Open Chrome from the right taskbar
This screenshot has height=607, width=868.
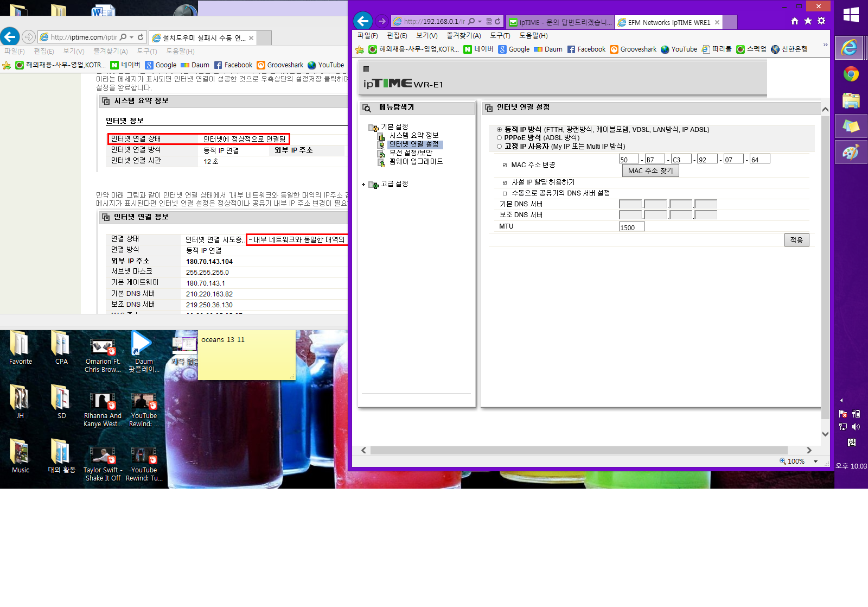(851, 74)
